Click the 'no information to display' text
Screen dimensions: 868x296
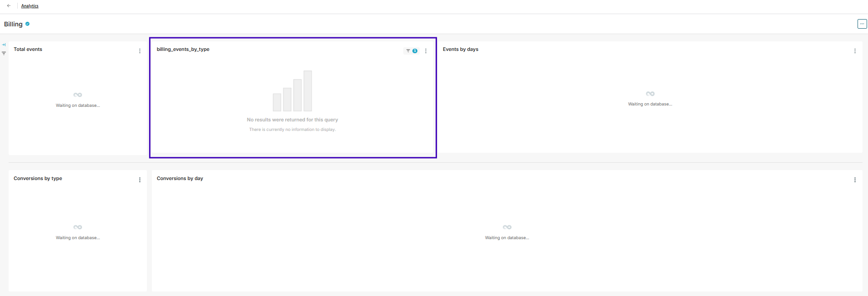pos(292,130)
